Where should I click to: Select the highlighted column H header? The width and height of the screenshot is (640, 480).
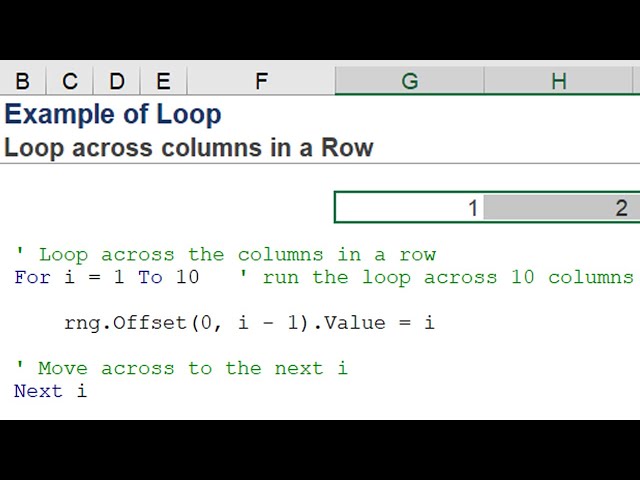point(559,82)
